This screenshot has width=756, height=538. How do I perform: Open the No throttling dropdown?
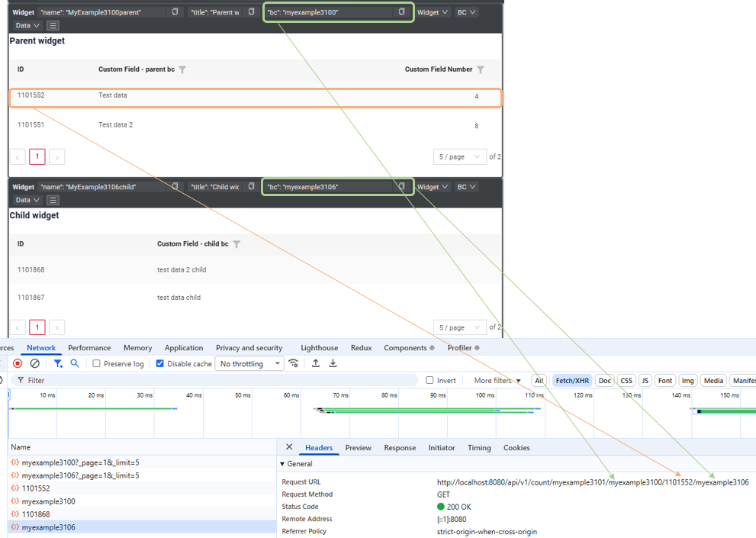[249, 364]
